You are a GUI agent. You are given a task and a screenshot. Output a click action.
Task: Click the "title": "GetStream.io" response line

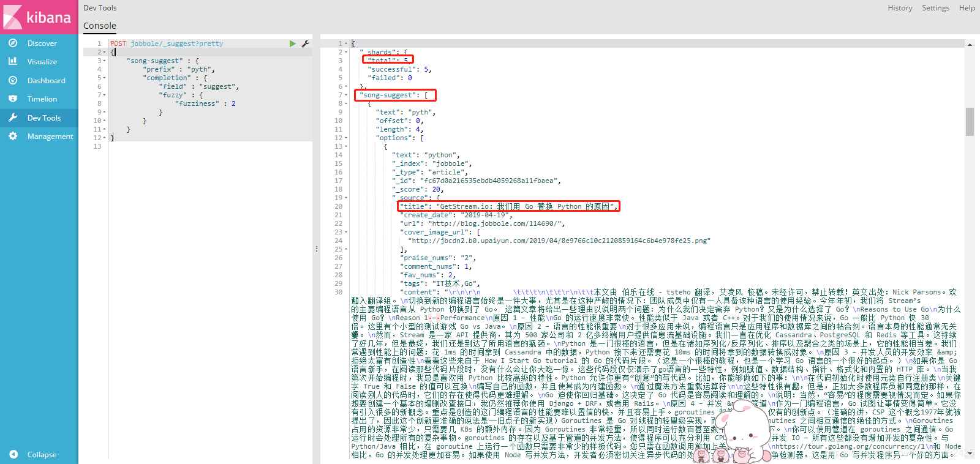(x=509, y=206)
